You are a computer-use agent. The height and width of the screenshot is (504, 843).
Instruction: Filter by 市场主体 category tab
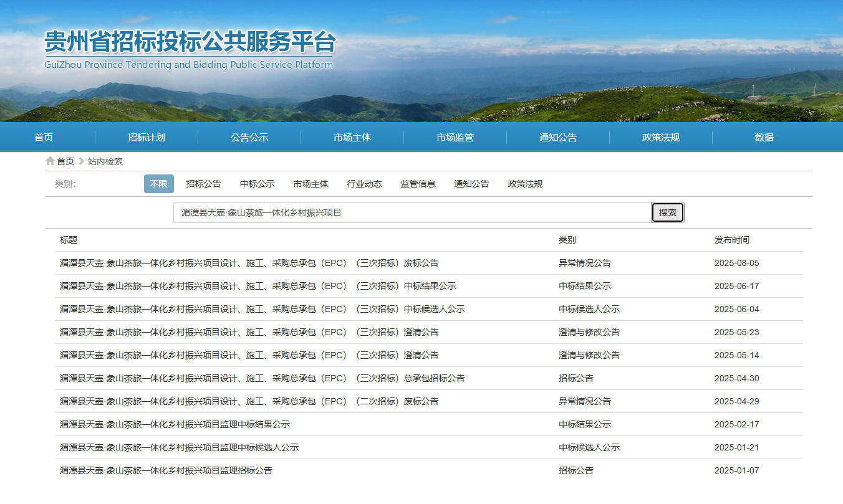click(311, 184)
